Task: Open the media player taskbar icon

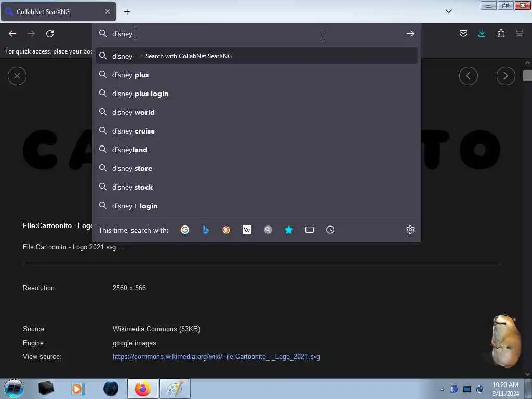Action: 77,389
